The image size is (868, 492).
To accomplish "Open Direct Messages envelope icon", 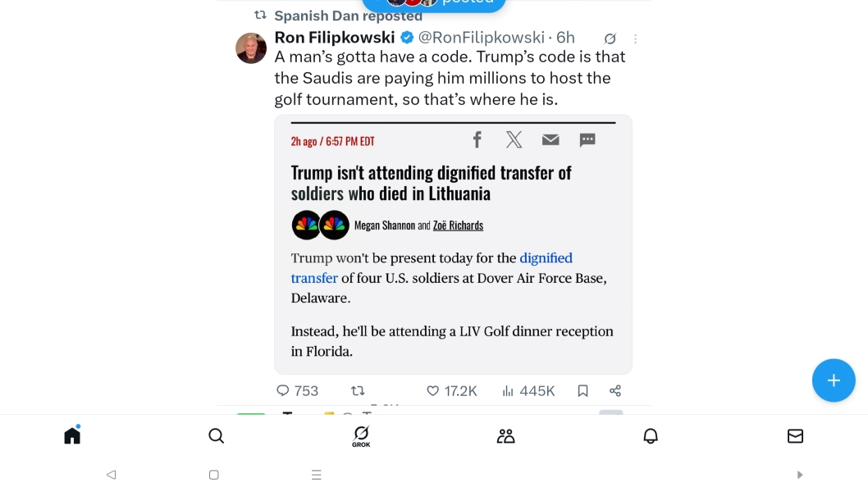I will point(795,435).
